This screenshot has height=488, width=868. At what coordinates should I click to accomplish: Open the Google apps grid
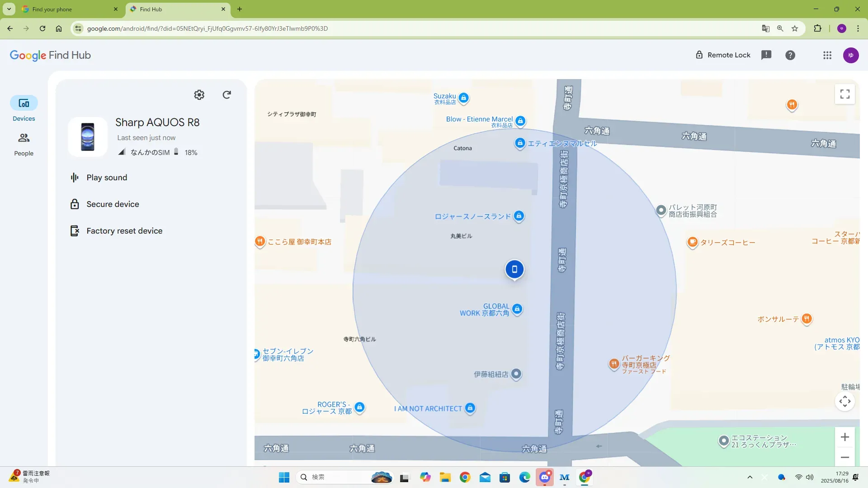pyautogui.click(x=827, y=55)
